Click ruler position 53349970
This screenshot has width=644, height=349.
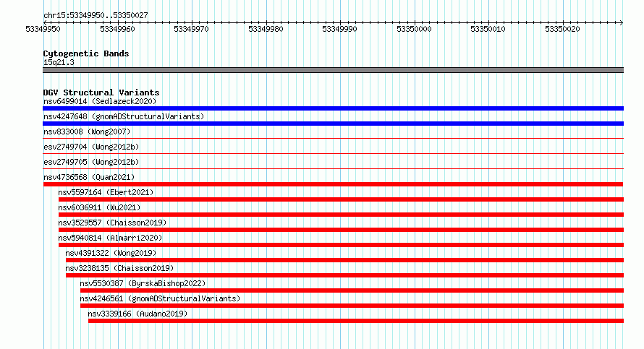pyautogui.click(x=192, y=29)
